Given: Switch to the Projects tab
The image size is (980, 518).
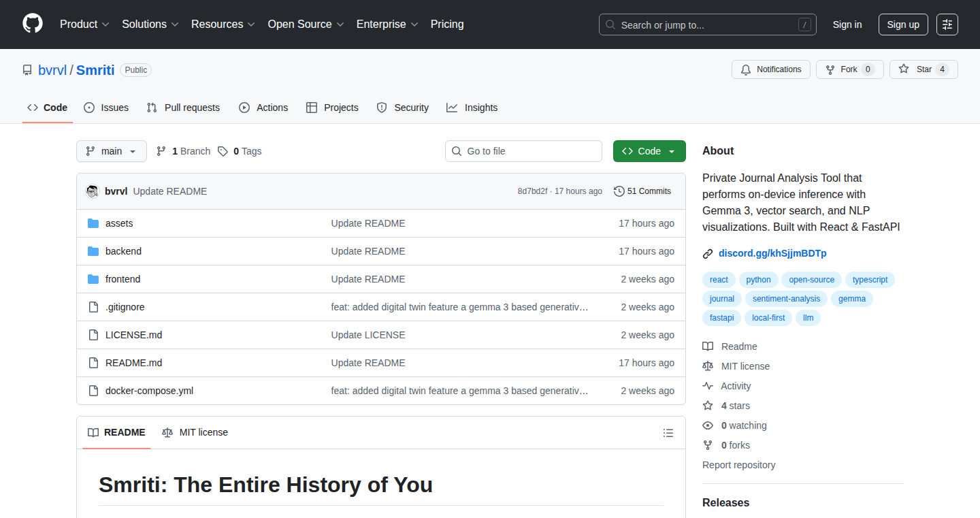Looking at the screenshot, I should tap(332, 108).
